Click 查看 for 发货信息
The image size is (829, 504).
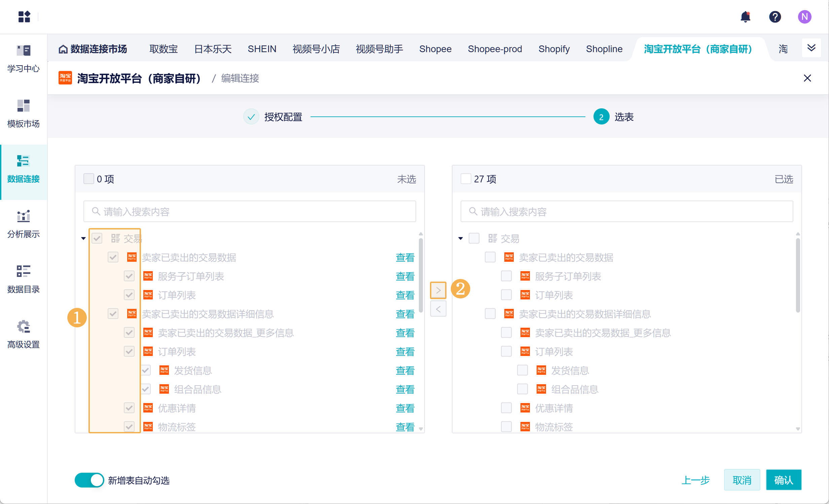pyautogui.click(x=405, y=370)
